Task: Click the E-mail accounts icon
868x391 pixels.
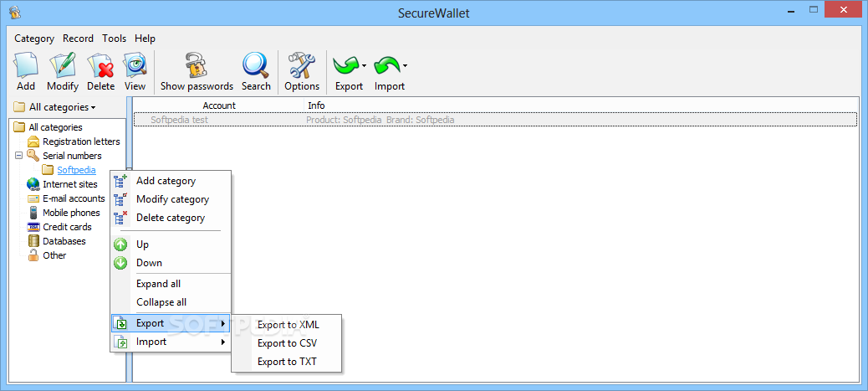Action: [x=33, y=198]
